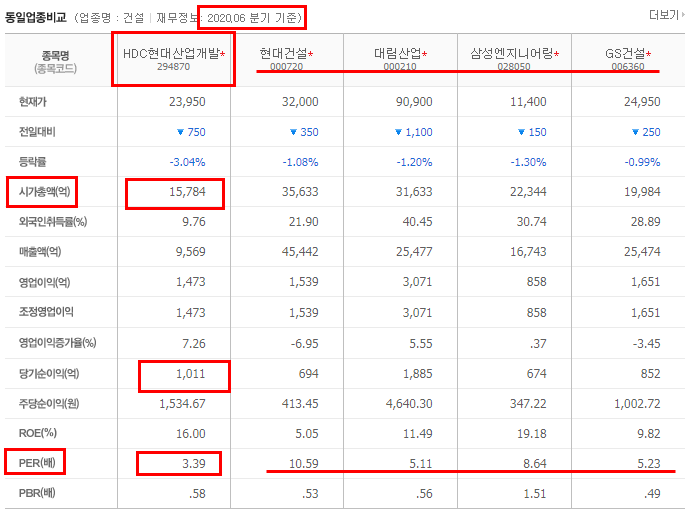Select the 영업이익(억) row label
Image resolution: width=689 pixels, height=512 pixels.
click(44, 282)
